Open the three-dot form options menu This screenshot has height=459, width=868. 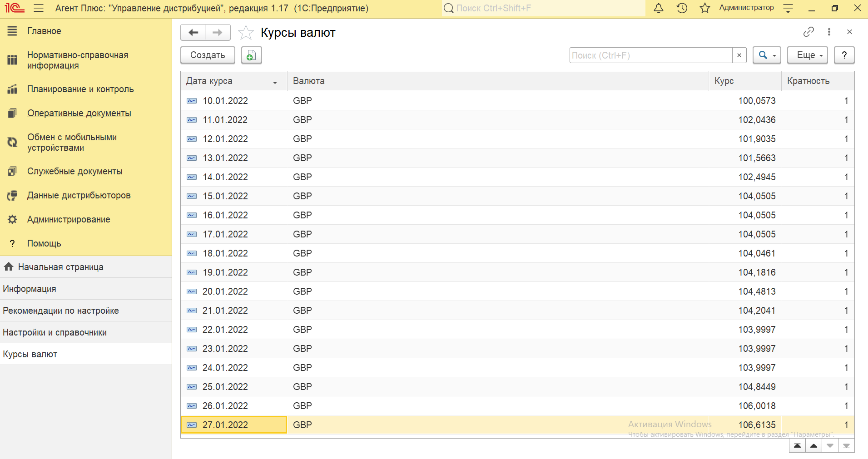coord(829,32)
